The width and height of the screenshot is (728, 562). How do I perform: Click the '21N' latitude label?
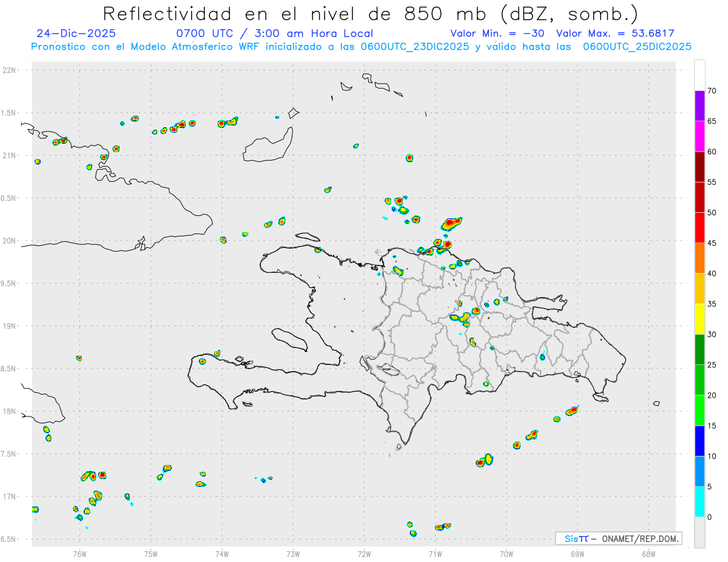point(10,156)
